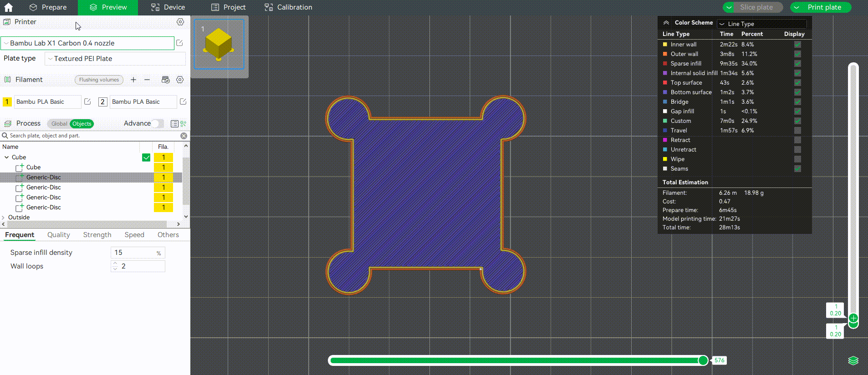Select Global process mode

[59, 124]
